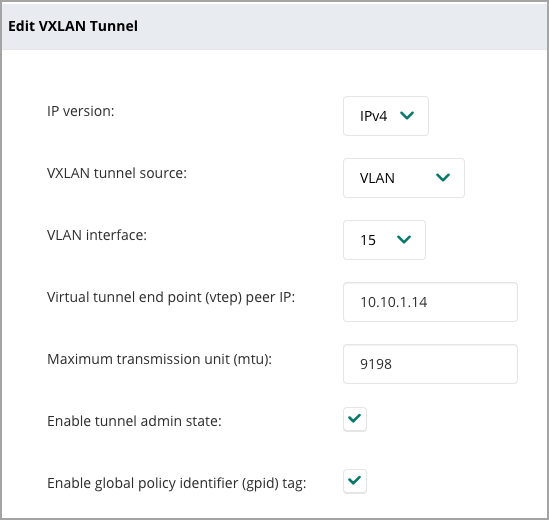This screenshot has width=549, height=520.
Task: Click the IP version dropdown chevron
Action: [x=407, y=115]
